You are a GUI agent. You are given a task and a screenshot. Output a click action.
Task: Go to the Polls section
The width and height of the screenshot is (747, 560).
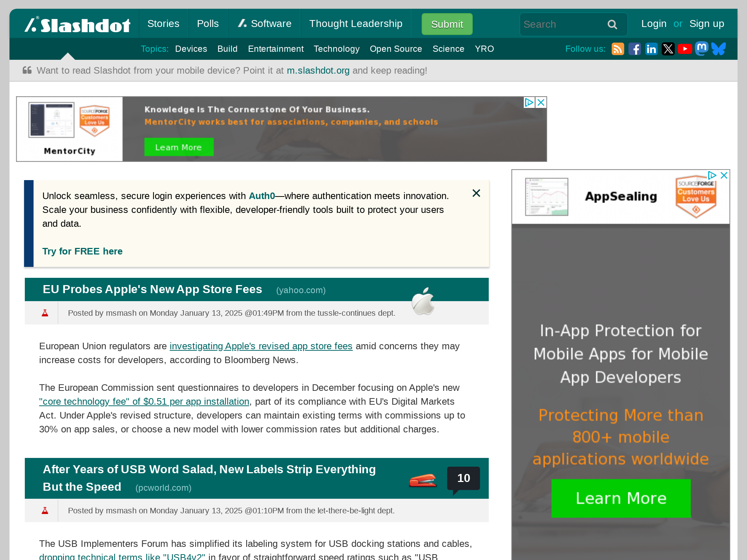(x=208, y=24)
